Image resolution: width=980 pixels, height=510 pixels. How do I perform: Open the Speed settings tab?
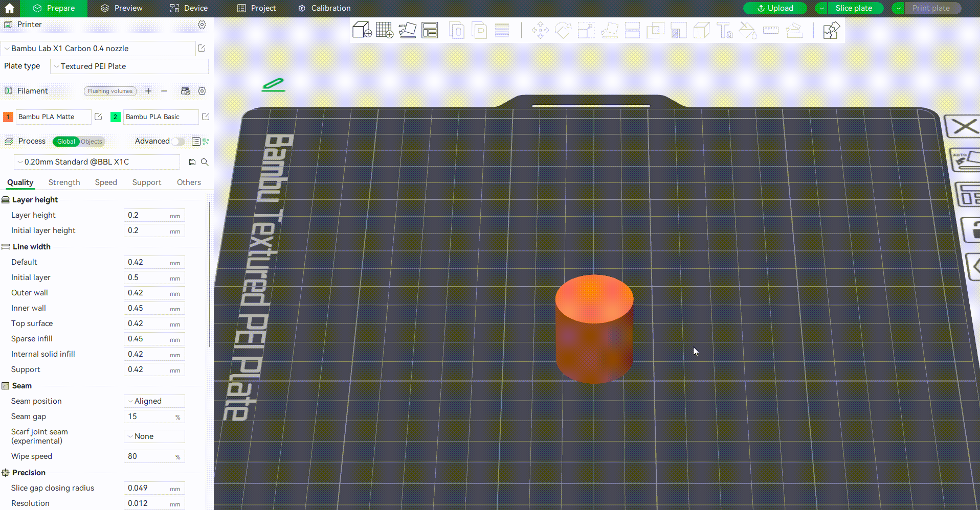[106, 182]
